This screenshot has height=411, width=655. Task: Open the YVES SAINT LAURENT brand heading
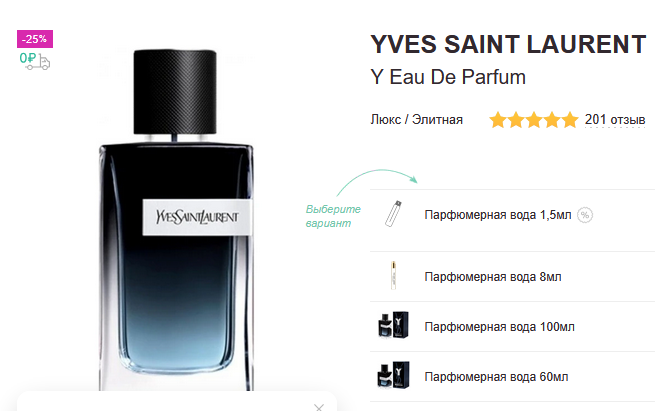[x=508, y=44]
